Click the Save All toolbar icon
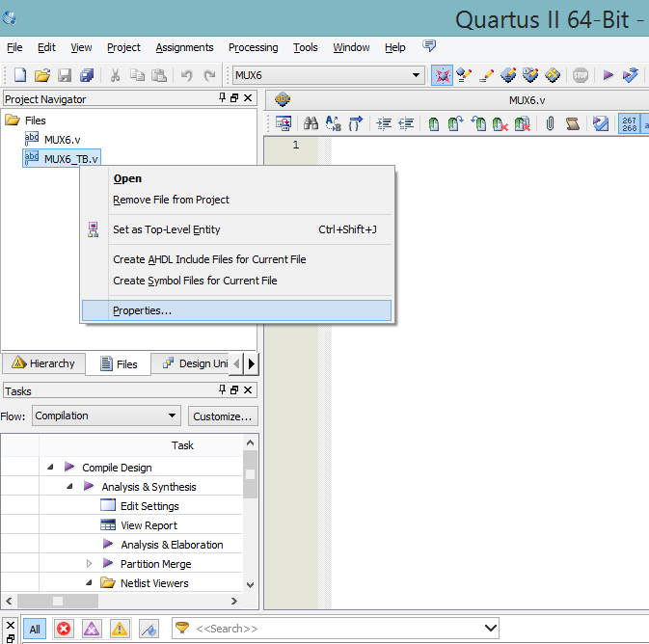The height and width of the screenshot is (644, 649). tap(87, 75)
